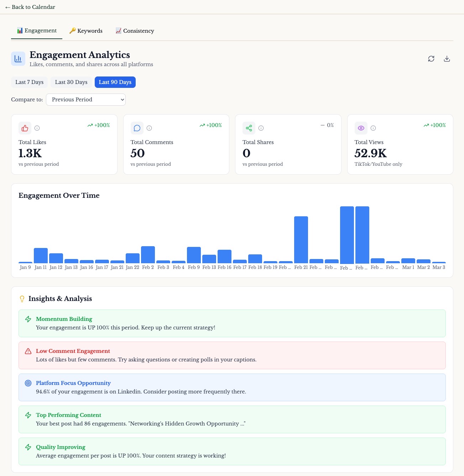Open the Compare to Previous Period dropdown
Screen dimensions: 464x476
coord(85,100)
